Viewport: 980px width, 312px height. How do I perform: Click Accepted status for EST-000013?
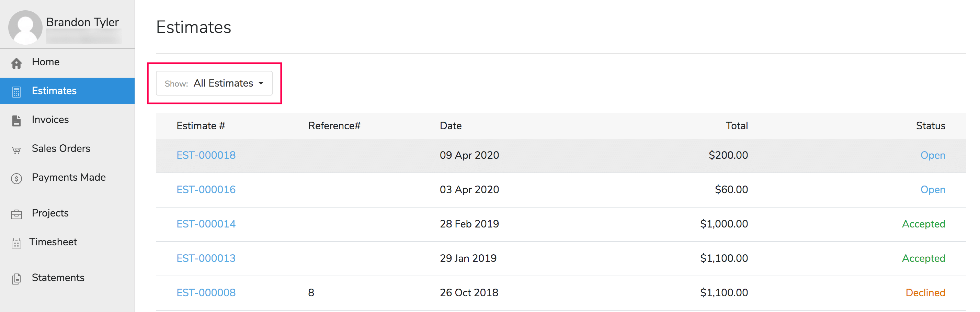tap(923, 258)
